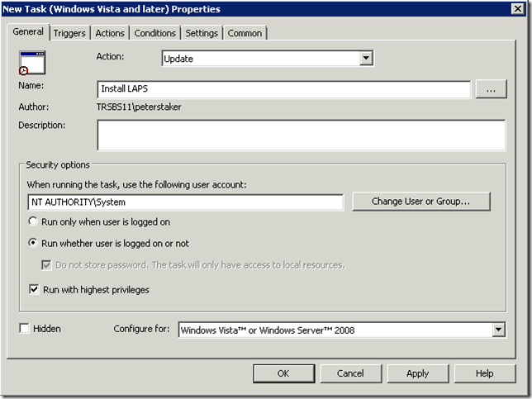Switch to the Triggers tab
532x399 pixels.
coord(70,33)
